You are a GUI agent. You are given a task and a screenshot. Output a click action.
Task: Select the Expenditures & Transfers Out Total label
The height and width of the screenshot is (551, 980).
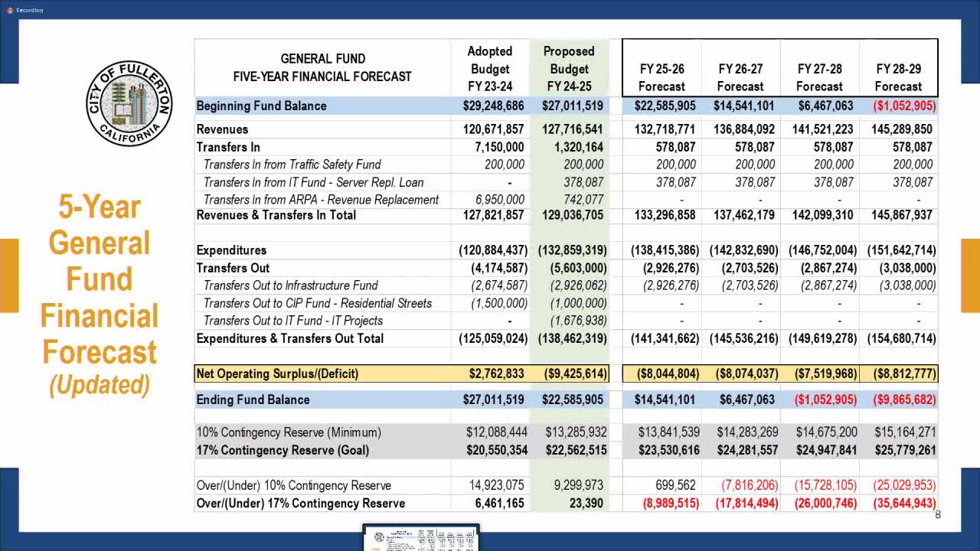(x=289, y=338)
